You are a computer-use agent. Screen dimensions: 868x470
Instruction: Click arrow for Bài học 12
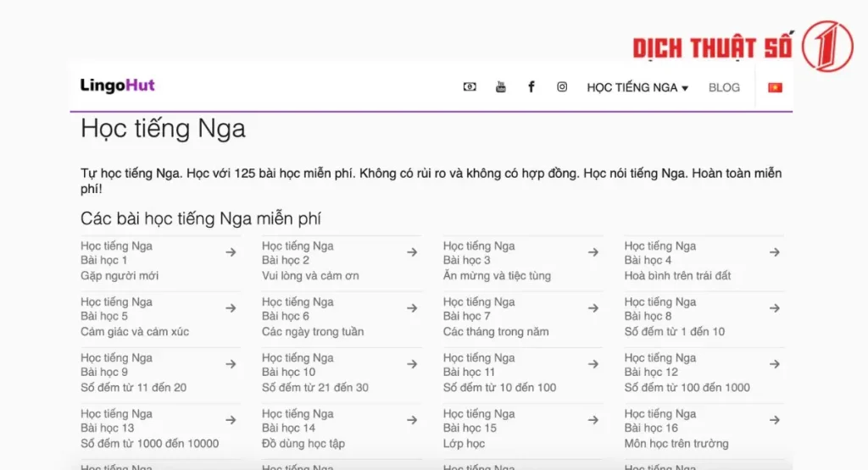(x=775, y=364)
